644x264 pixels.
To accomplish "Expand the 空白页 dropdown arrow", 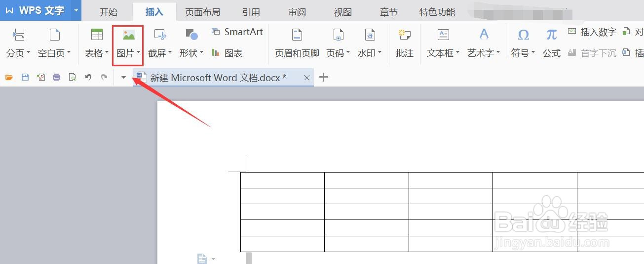I will pos(69,53).
